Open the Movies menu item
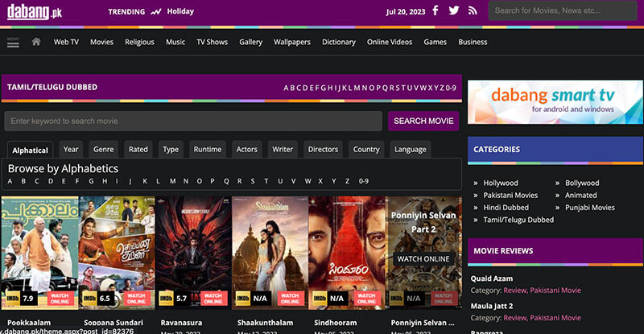The image size is (644, 334). point(101,42)
